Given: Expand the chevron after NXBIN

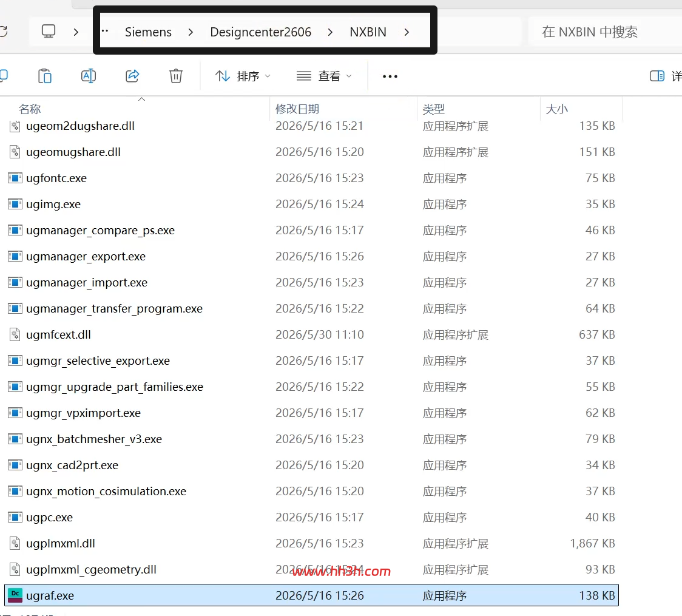Looking at the screenshot, I should pos(407,32).
